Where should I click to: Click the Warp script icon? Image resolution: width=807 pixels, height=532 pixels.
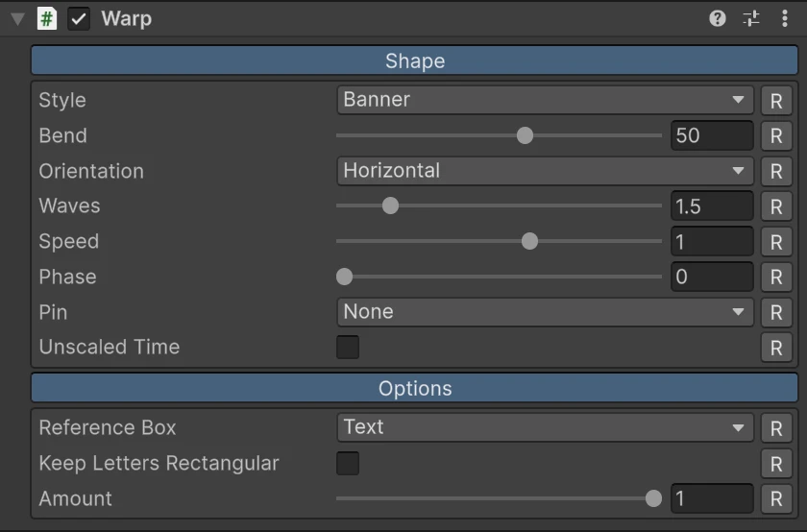pos(47,19)
